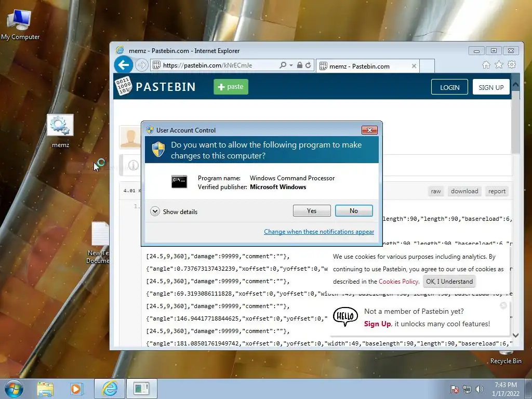Click the page scrollbar up arrow
The height and width of the screenshot is (399, 532).
point(515,84)
